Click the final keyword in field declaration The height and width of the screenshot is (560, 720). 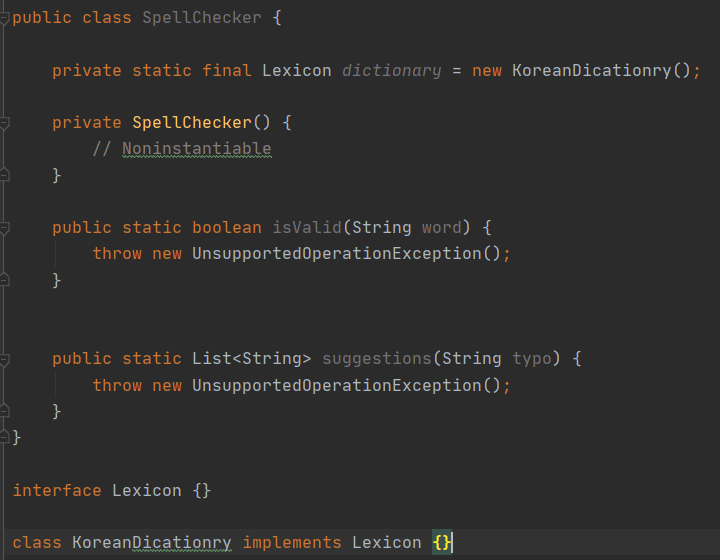[x=227, y=71]
